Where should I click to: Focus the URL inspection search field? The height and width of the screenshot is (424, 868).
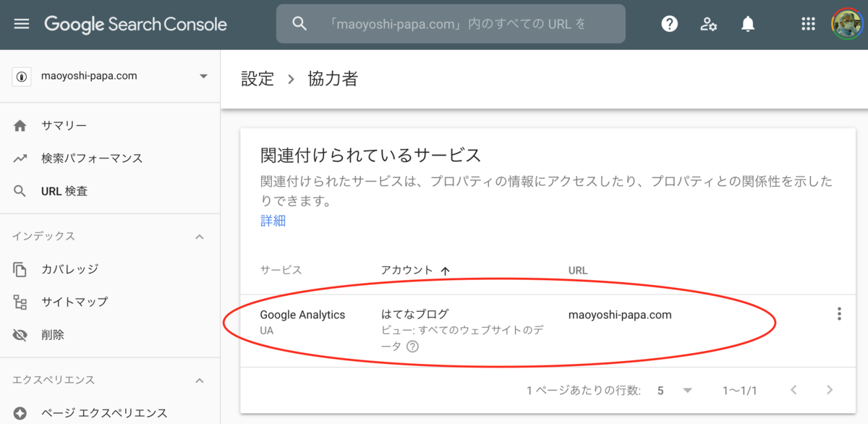(451, 24)
